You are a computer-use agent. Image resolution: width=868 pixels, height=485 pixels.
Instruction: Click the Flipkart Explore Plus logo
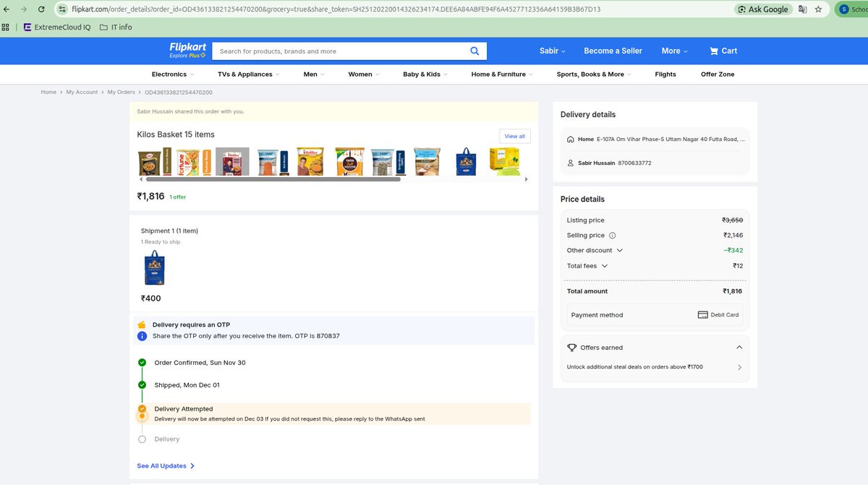(188, 50)
